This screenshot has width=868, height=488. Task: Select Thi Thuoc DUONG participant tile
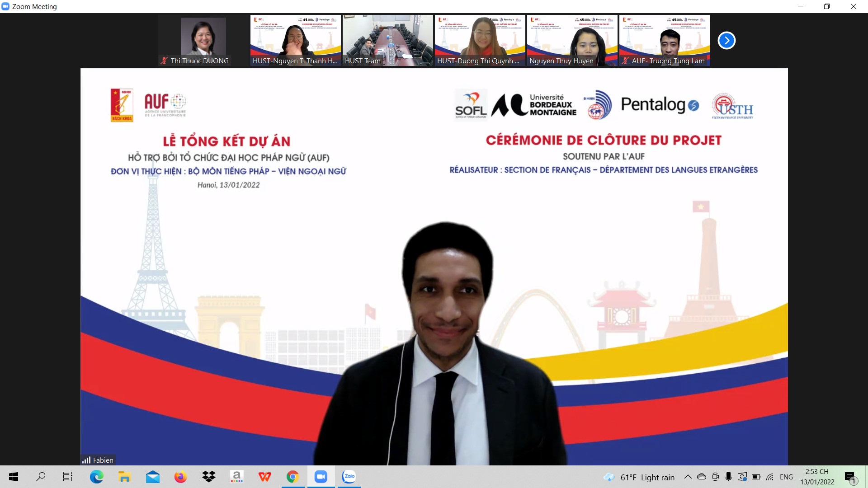click(203, 41)
